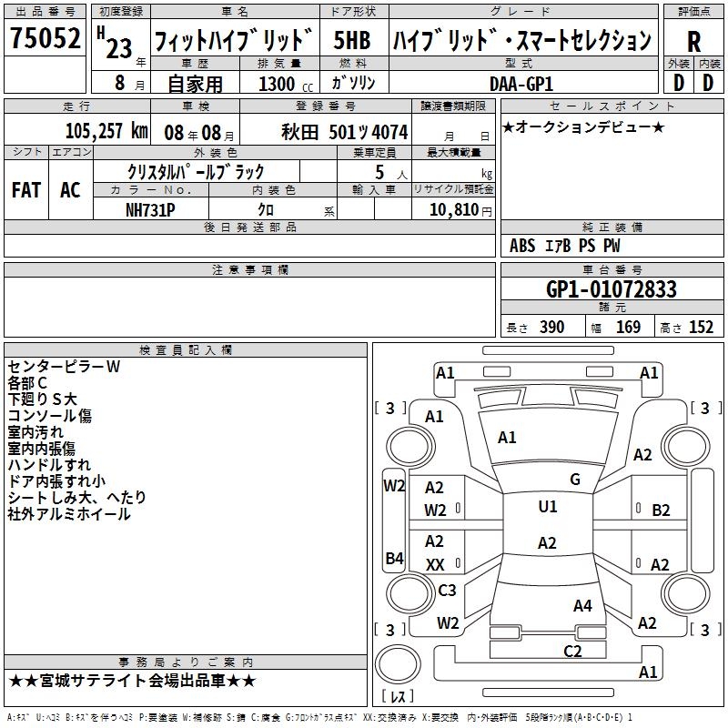Select model code DAA-GP1
728x728 pixels.
point(521,84)
